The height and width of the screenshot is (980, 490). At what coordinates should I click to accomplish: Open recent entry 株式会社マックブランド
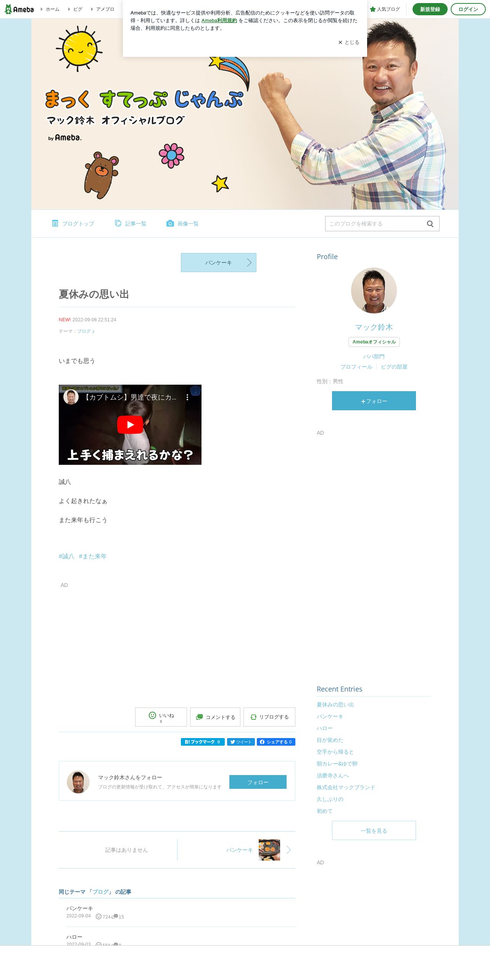pos(346,787)
